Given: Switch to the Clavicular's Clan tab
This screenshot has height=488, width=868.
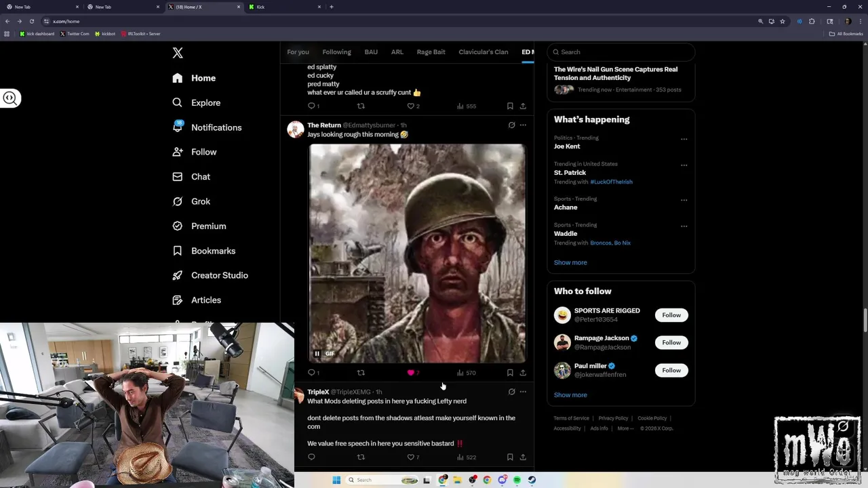Looking at the screenshot, I should (x=484, y=52).
